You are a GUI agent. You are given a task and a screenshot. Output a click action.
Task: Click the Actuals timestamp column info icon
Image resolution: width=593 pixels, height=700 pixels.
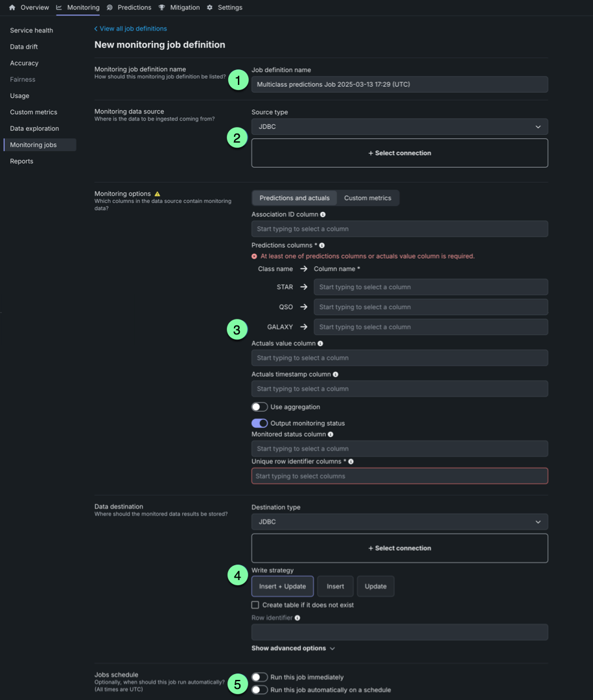click(x=335, y=375)
